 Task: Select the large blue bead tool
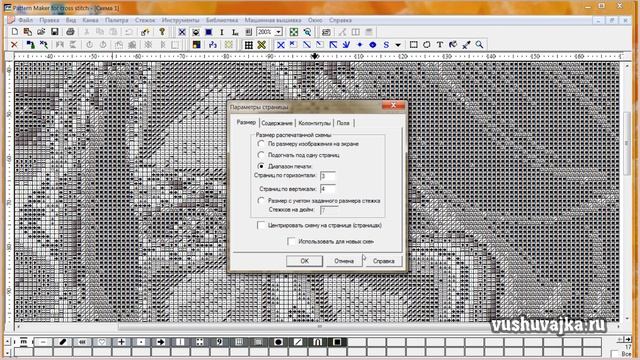click(373, 44)
